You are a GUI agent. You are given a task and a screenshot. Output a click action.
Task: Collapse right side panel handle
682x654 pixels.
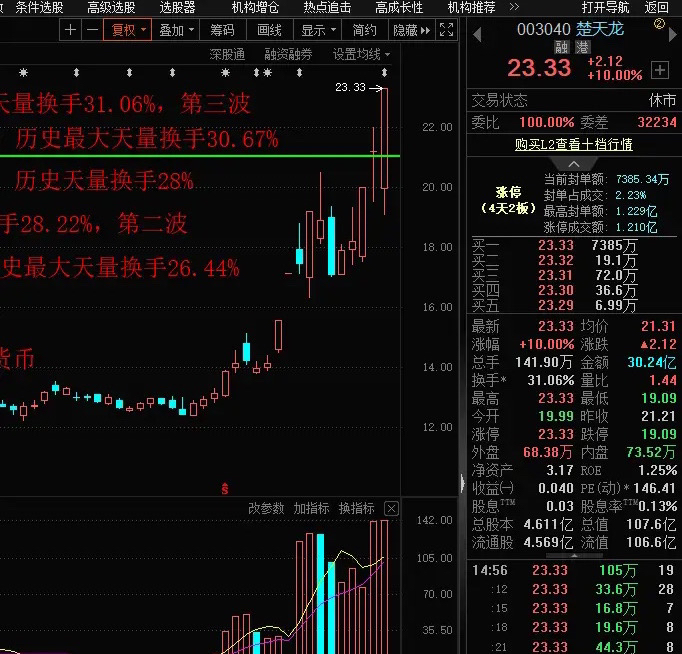(462, 483)
